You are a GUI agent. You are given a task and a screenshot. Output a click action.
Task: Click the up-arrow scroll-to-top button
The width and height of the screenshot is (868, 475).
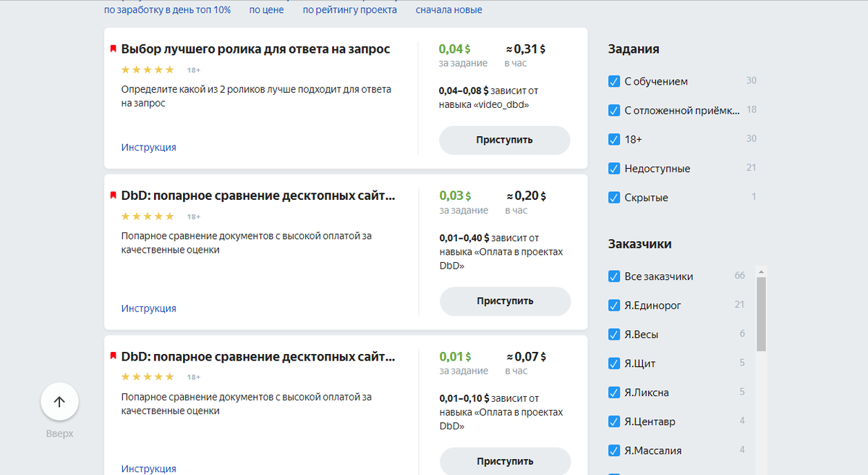coord(59,402)
